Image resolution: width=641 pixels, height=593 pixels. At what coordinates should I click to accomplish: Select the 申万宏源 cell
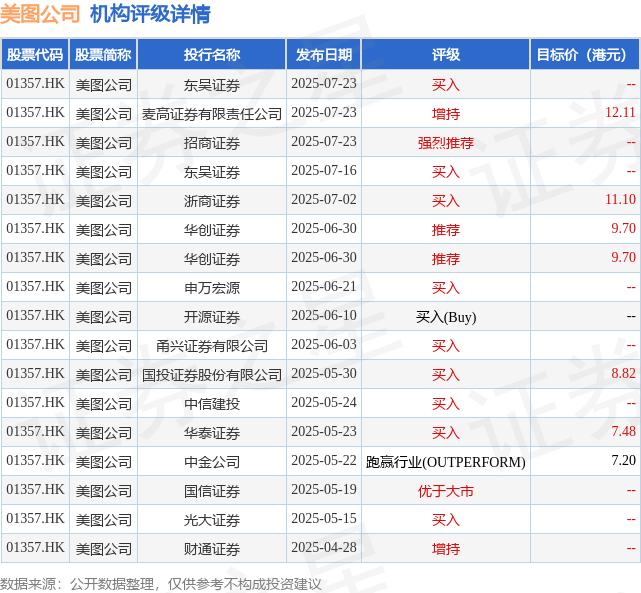point(212,287)
